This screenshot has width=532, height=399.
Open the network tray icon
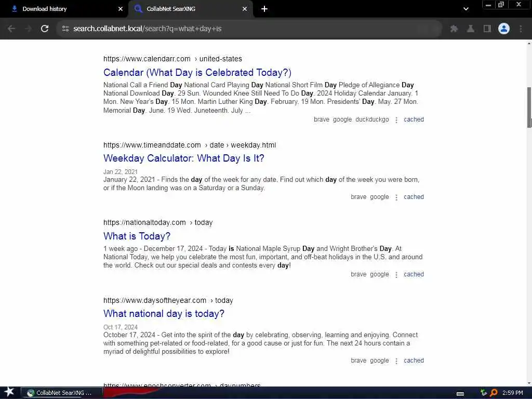[x=484, y=393]
